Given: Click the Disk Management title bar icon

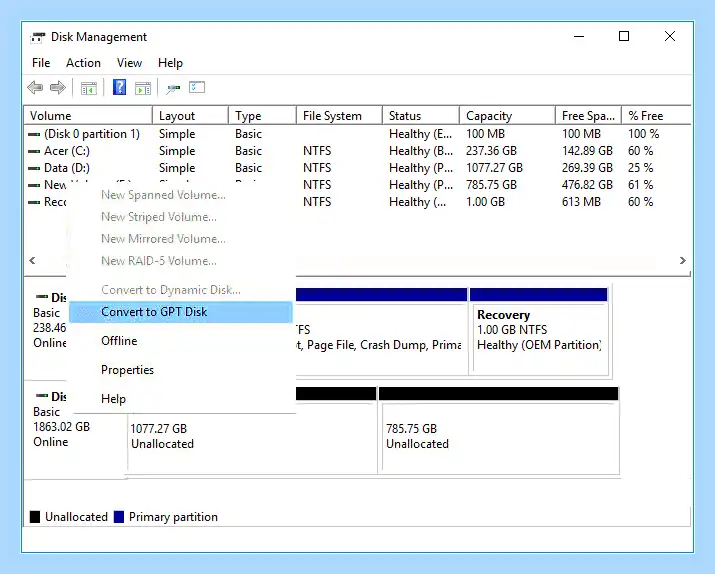Looking at the screenshot, I should point(38,37).
